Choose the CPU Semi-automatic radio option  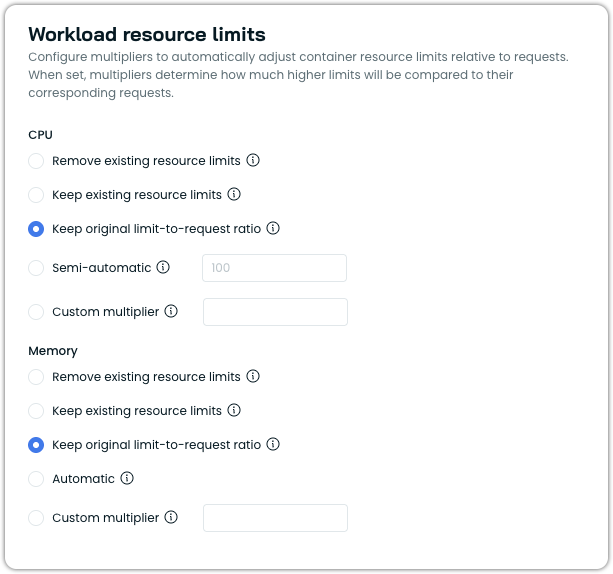click(36, 268)
